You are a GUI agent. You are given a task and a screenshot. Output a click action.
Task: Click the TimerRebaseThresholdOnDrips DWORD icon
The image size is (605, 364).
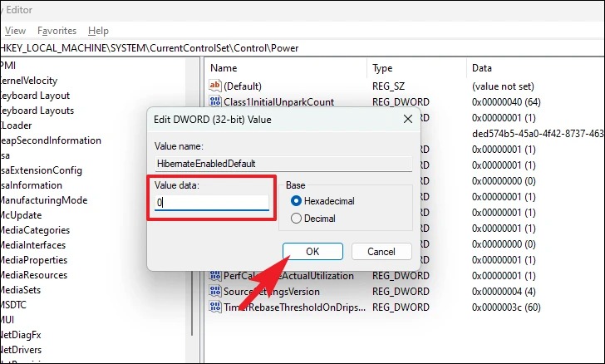tap(215, 307)
